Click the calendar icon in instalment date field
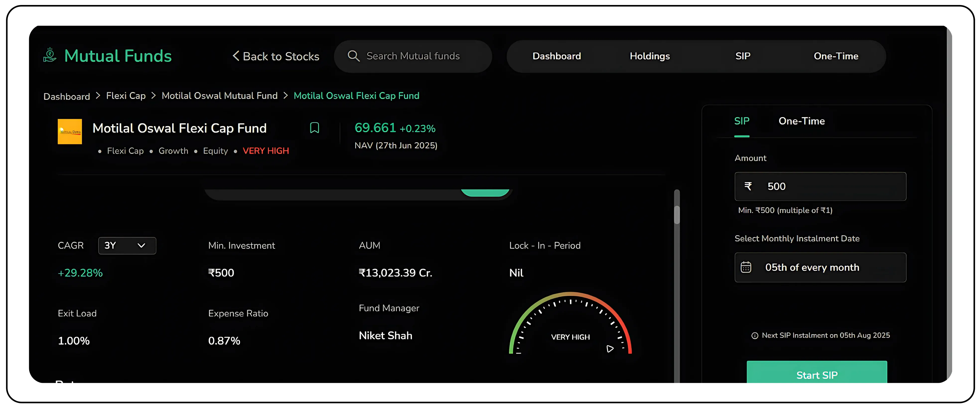 coord(746,268)
